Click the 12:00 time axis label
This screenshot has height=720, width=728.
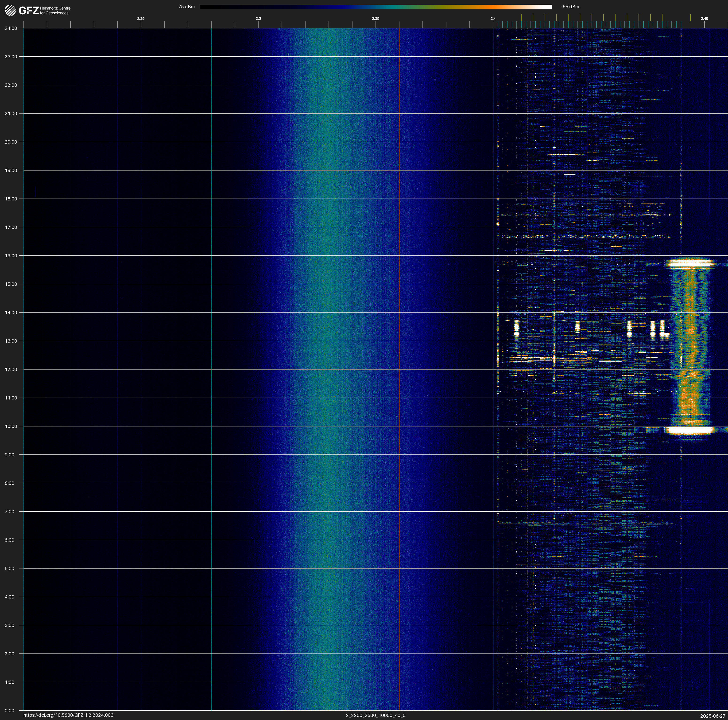11,369
